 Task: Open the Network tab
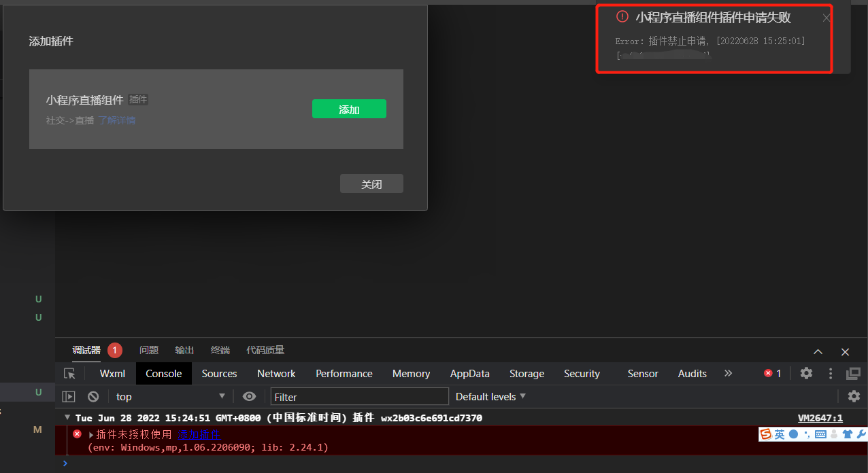[x=276, y=374]
